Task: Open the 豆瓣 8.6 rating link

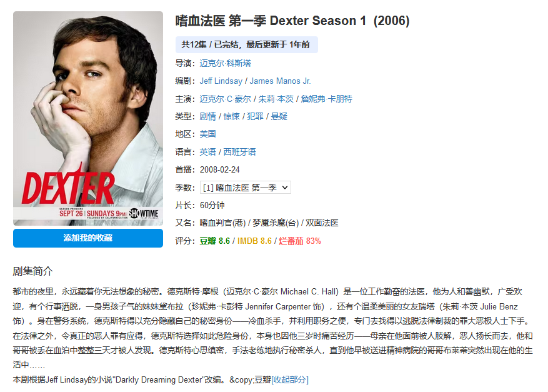Action: [214, 241]
